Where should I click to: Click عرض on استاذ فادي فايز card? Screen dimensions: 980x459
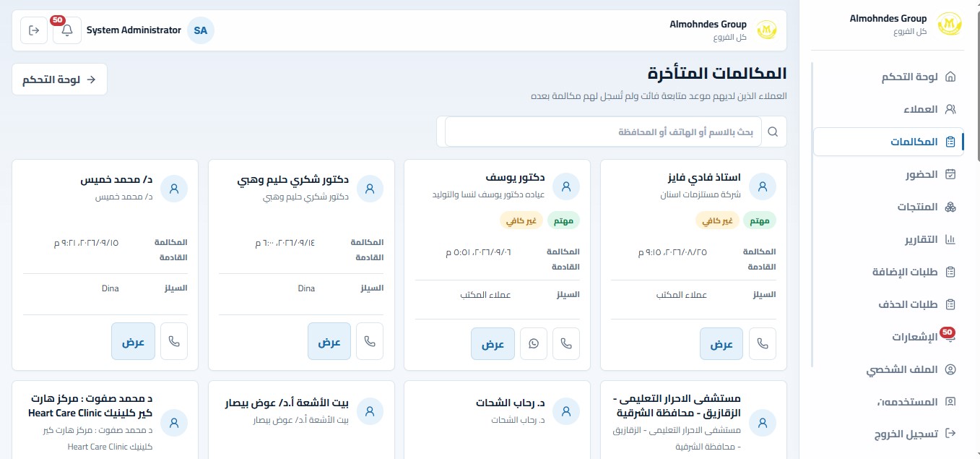pos(721,343)
